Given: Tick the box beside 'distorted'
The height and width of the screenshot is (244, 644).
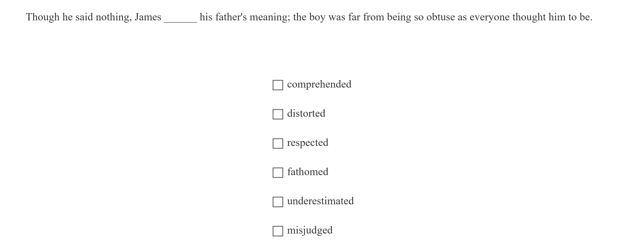Looking at the screenshot, I should pyautogui.click(x=278, y=114).
